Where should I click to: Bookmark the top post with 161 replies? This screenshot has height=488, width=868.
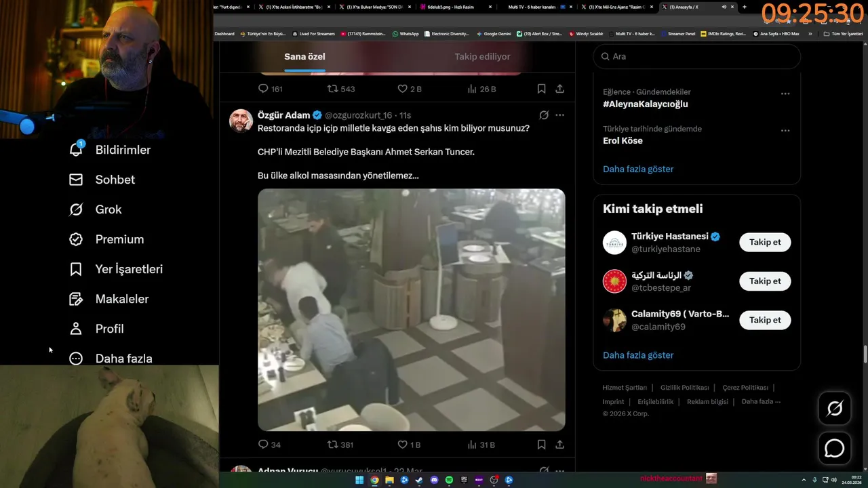coord(541,89)
